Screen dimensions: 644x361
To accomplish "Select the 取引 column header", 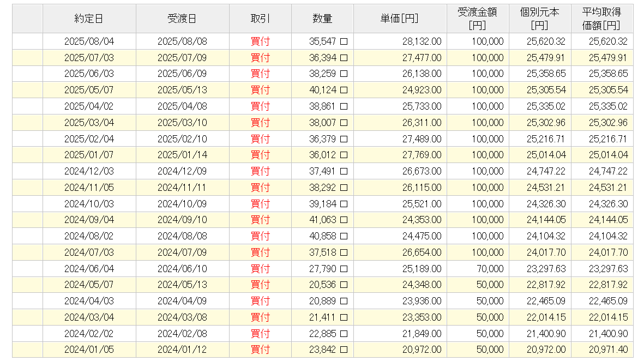I will point(260,19).
